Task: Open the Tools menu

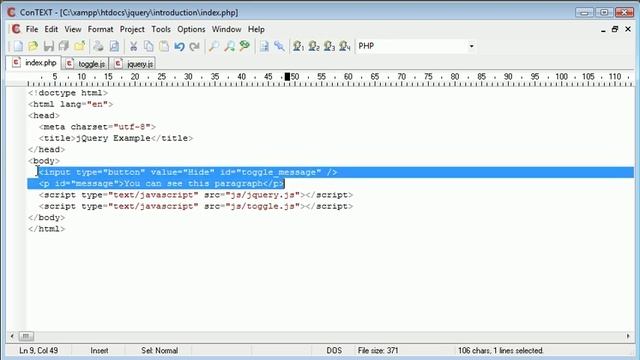Action: pos(161,29)
